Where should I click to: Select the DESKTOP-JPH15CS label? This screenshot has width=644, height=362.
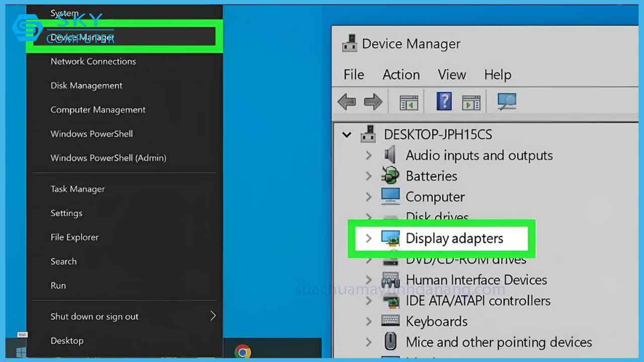[x=438, y=135]
